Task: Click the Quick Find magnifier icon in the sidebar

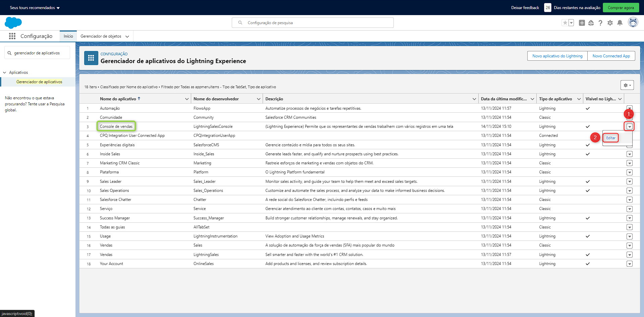Action: tap(9, 53)
